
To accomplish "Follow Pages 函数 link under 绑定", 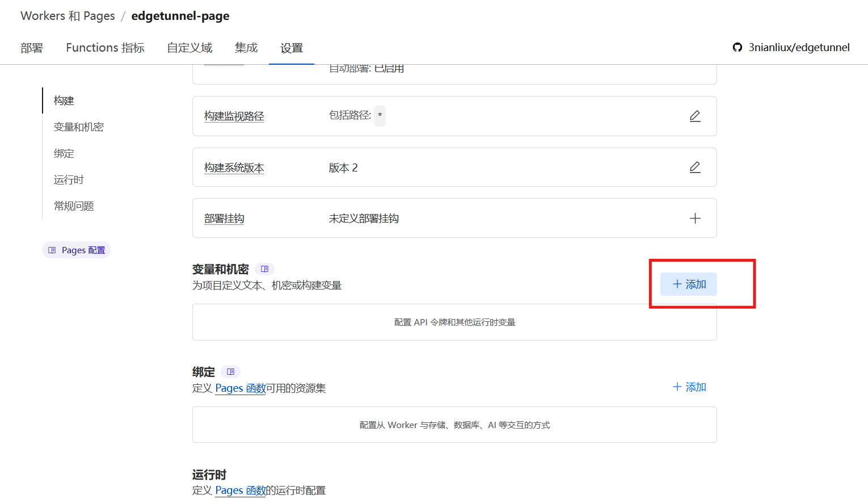I will [x=241, y=388].
